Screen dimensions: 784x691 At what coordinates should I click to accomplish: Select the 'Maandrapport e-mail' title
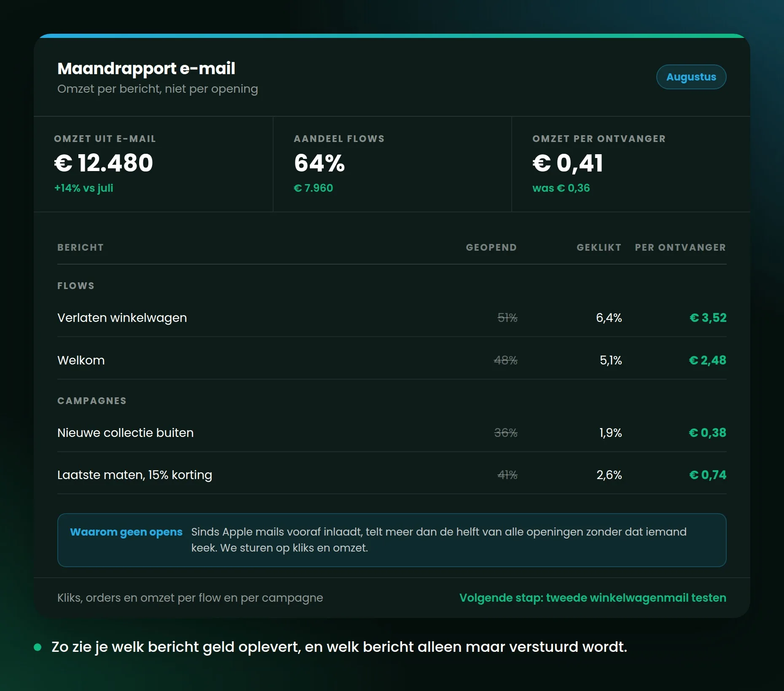coord(146,69)
